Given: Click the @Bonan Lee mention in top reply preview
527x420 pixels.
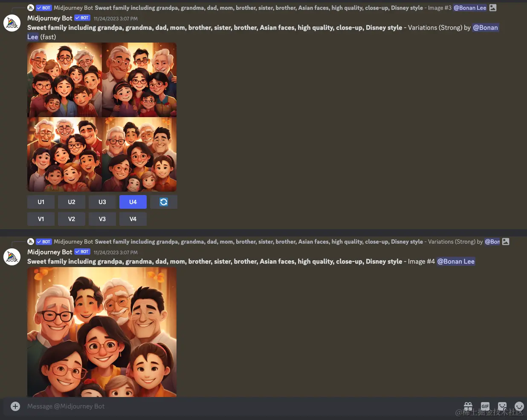Looking at the screenshot, I should (470, 8).
